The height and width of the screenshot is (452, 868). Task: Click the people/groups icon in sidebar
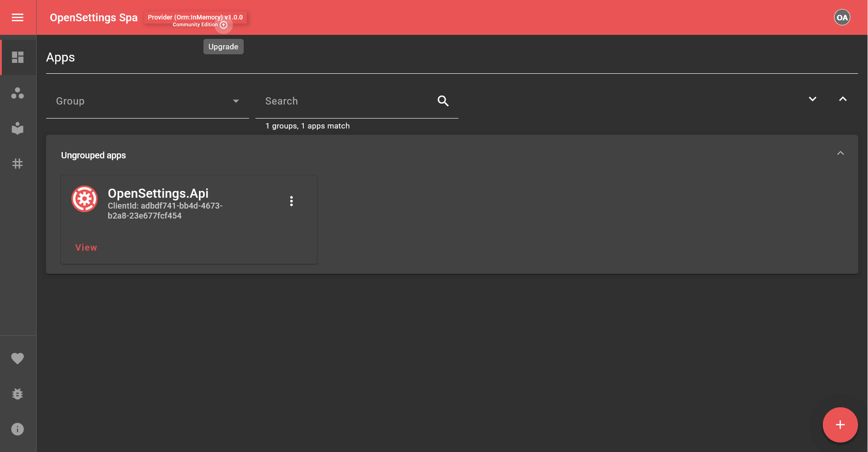click(x=18, y=93)
